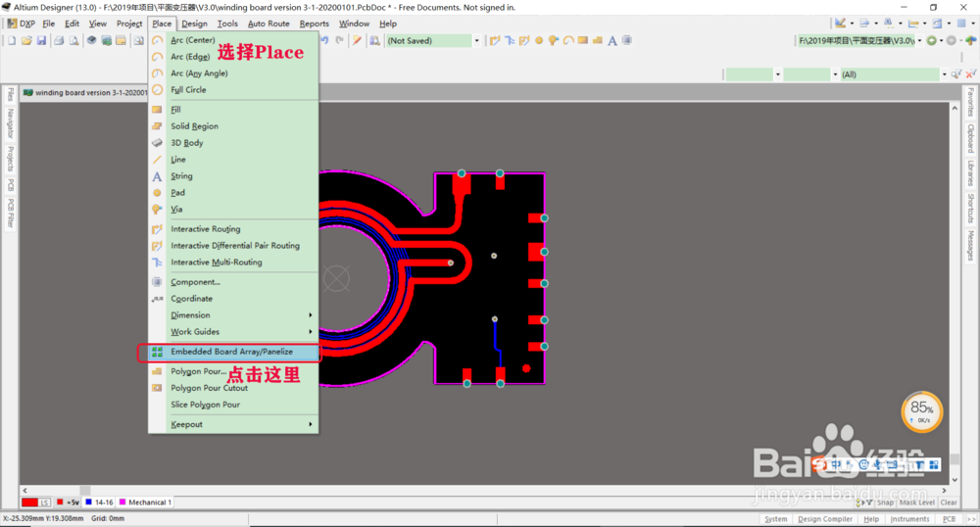Open the (All) filter dropdown arrow
Image resolution: width=980 pixels, height=527 pixels.
pyautogui.click(x=945, y=74)
